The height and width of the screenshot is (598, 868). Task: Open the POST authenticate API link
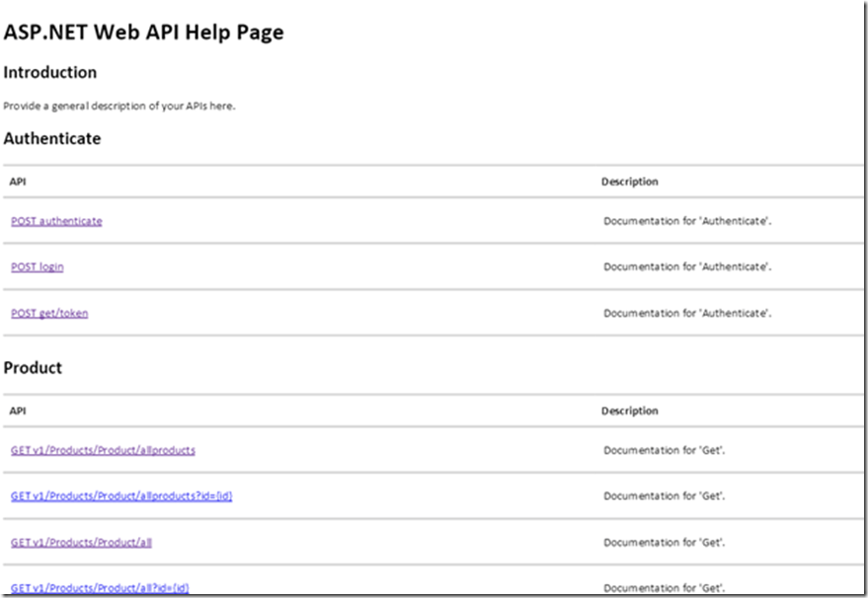pos(56,221)
